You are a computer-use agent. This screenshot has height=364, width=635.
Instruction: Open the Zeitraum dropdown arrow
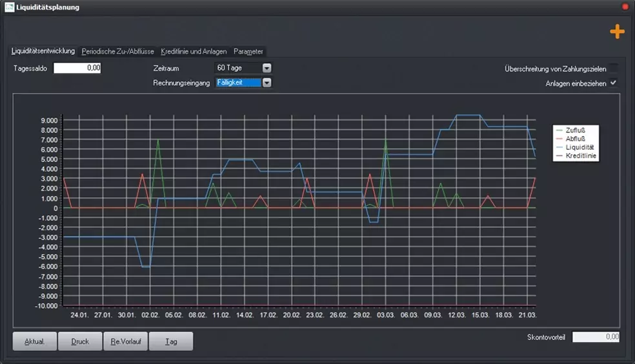pyautogui.click(x=267, y=68)
